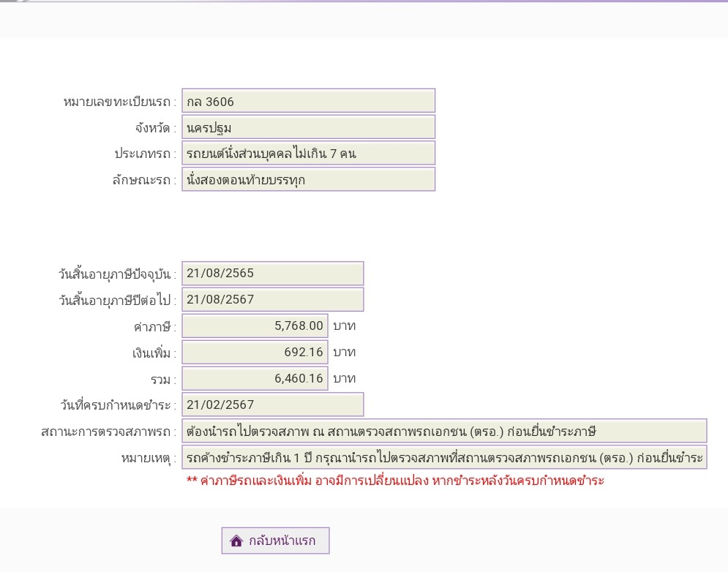Click the label หมายเหตุ

pos(149,459)
